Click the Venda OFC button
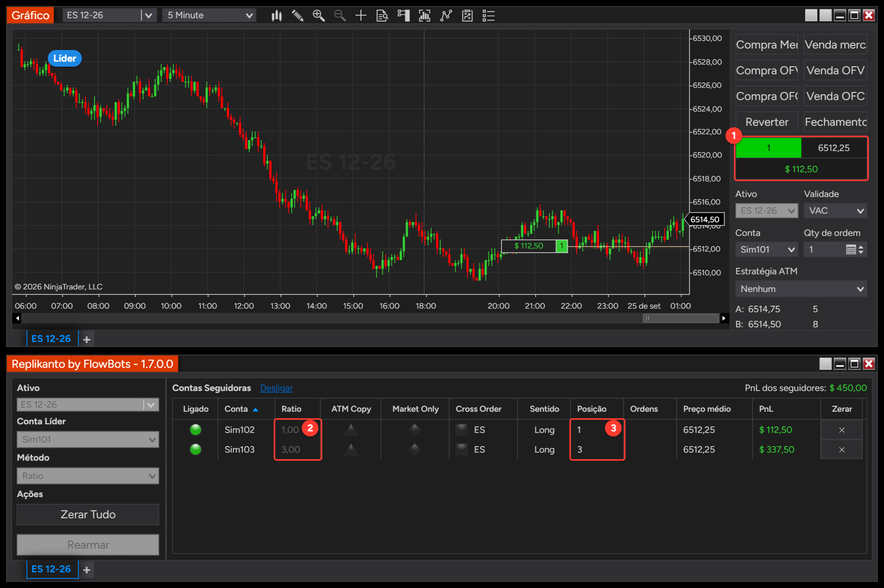The image size is (884, 588). [x=835, y=96]
